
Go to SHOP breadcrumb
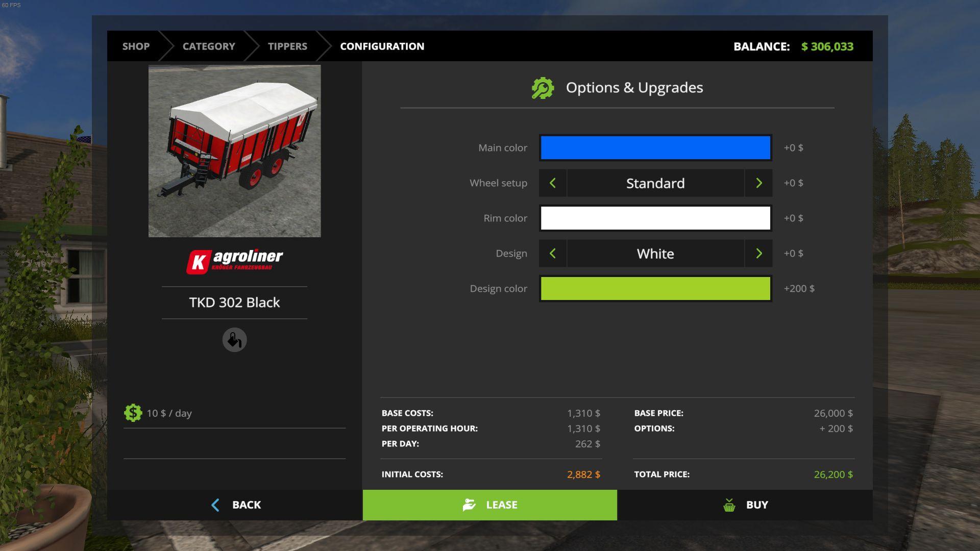(x=136, y=46)
